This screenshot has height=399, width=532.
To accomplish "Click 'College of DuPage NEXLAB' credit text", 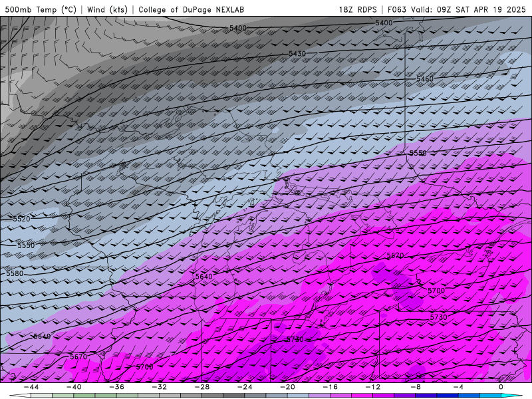I will coord(191,9).
